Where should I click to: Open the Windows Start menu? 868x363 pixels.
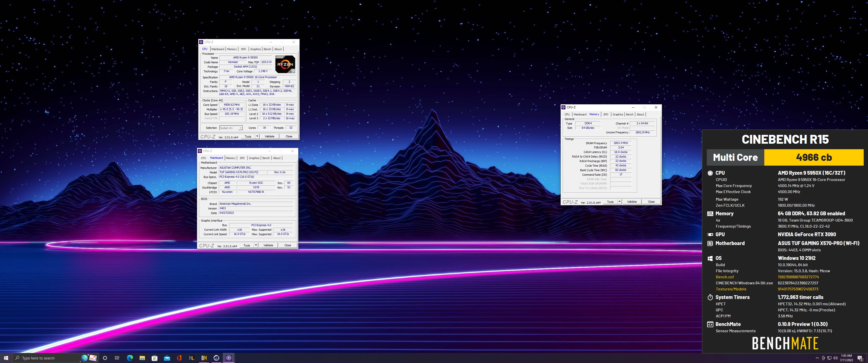(x=6, y=358)
